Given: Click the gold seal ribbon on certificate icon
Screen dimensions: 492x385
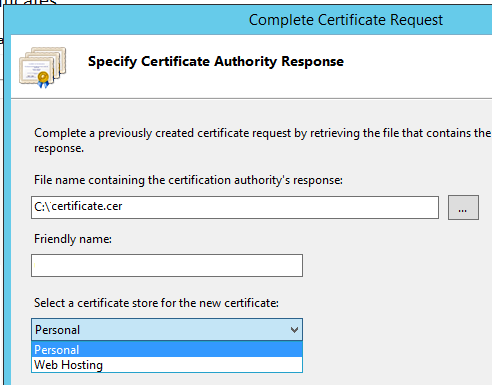Looking at the screenshot, I should point(43,79).
